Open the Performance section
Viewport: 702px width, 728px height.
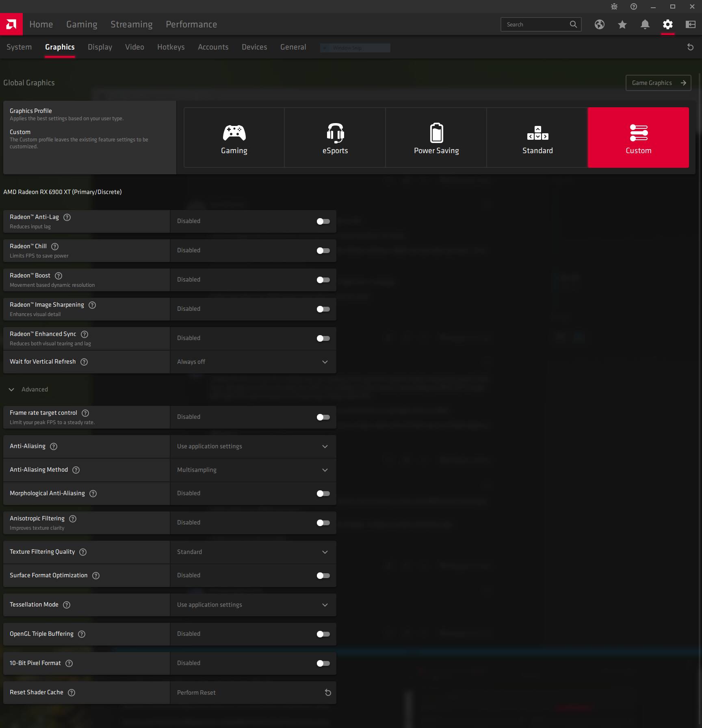191,24
